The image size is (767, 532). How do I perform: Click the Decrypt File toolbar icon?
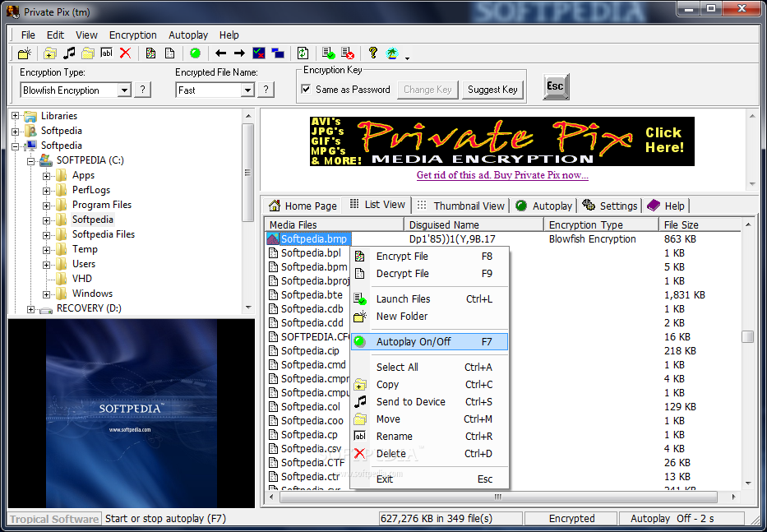169,53
